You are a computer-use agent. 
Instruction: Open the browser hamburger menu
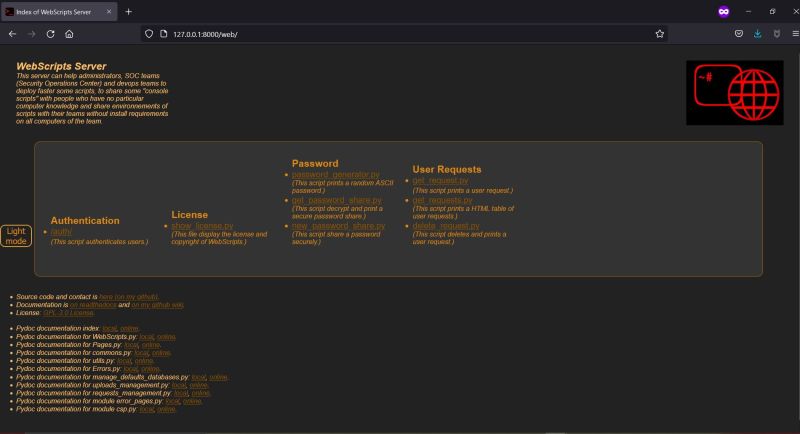coord(795,34)
